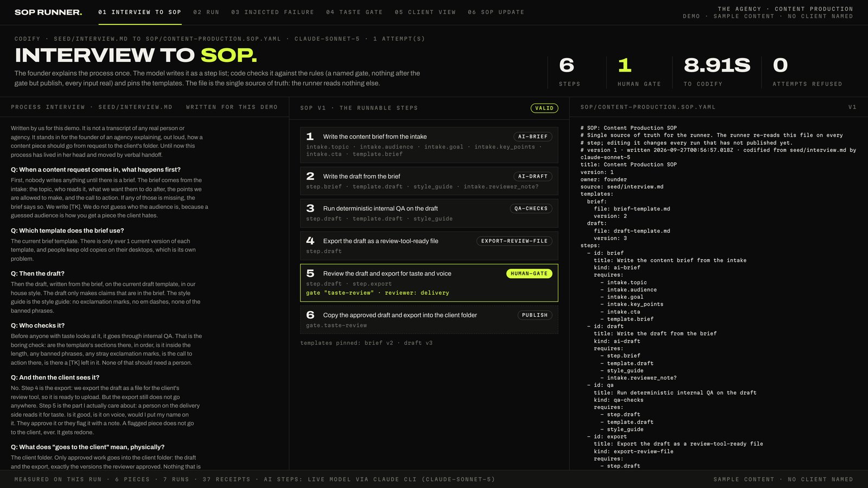Click the 0 ATTEMPTS REFUSED stat

coord(807,72)
